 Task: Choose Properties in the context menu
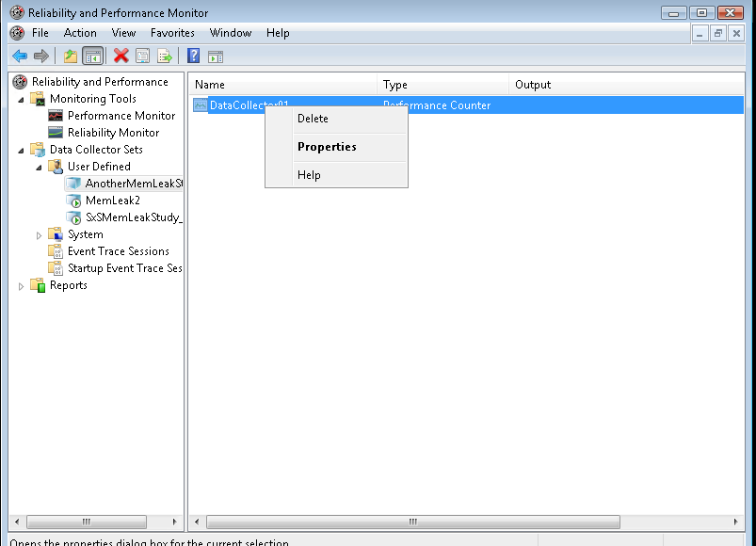(327, 147)
